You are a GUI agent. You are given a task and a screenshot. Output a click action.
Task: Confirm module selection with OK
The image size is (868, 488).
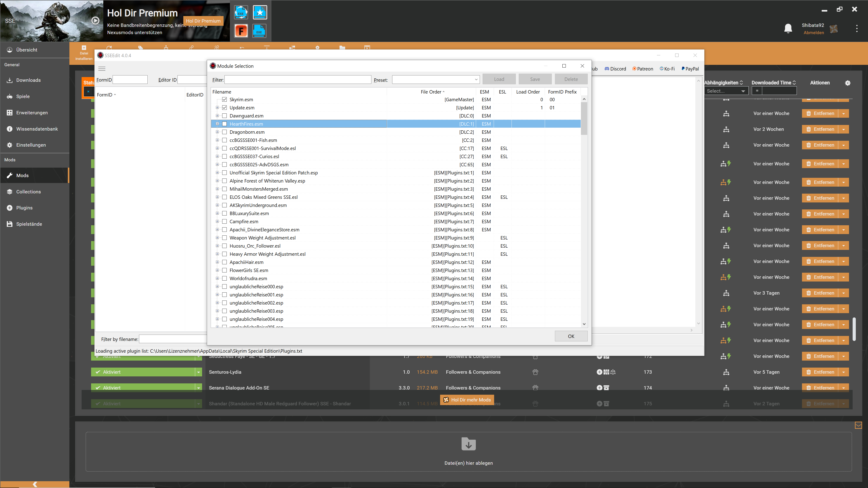(571, 336)
